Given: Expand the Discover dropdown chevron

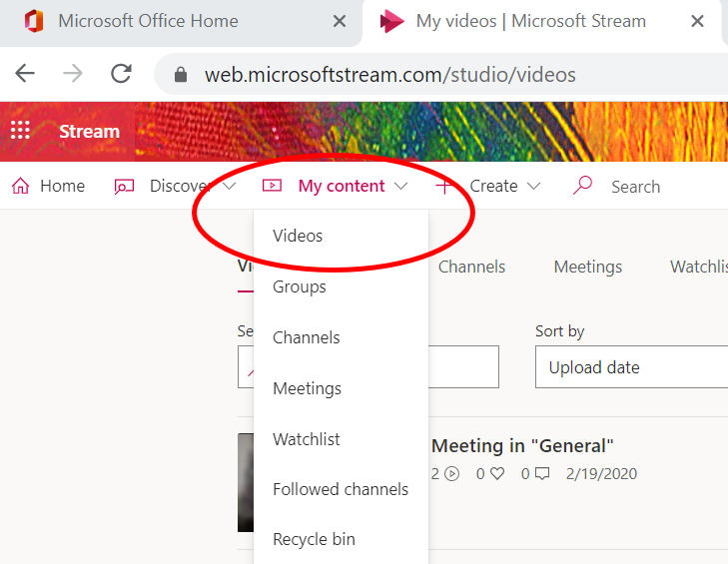Looking at the screenshot, I should (229, 186).
